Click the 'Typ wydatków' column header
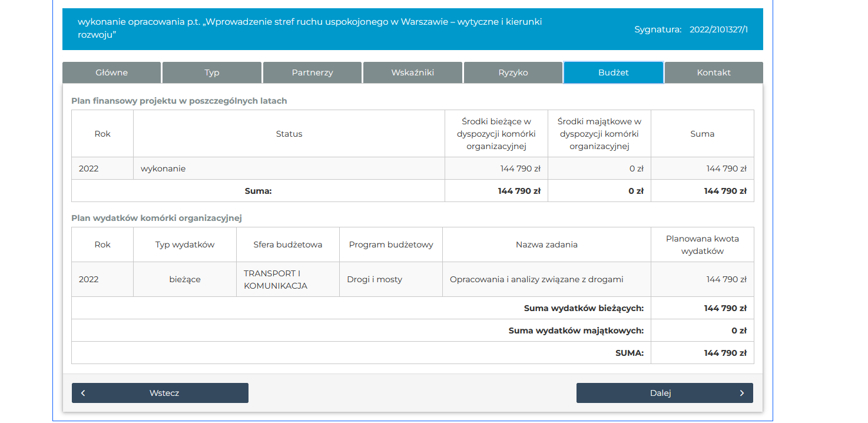The width and height of the screenshot is (868, 423). coord(185,244)
